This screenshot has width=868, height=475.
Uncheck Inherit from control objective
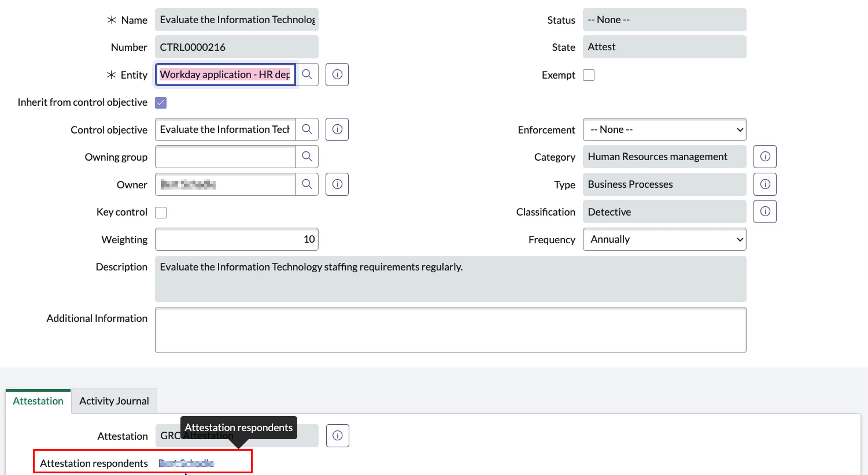coord(161,102)
